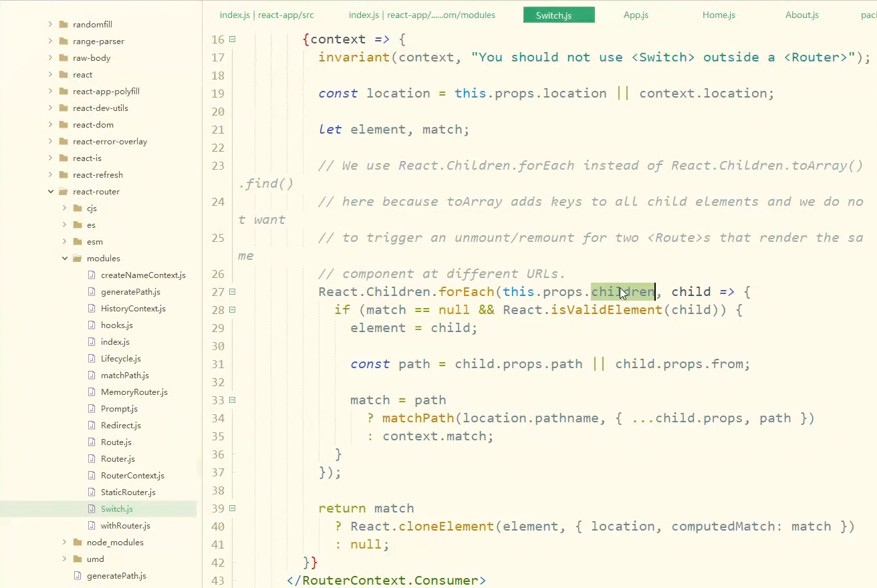Screen dimensions: 877x588
Task: Expand the range-parser folder chevron
Action: pyautogui.click(x=50, y=41)
